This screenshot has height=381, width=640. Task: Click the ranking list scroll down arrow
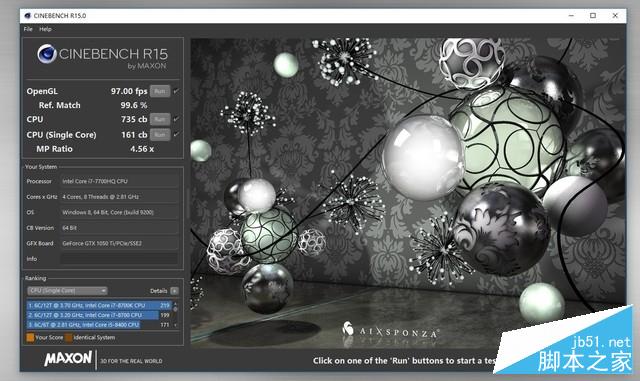coord(176,325)
